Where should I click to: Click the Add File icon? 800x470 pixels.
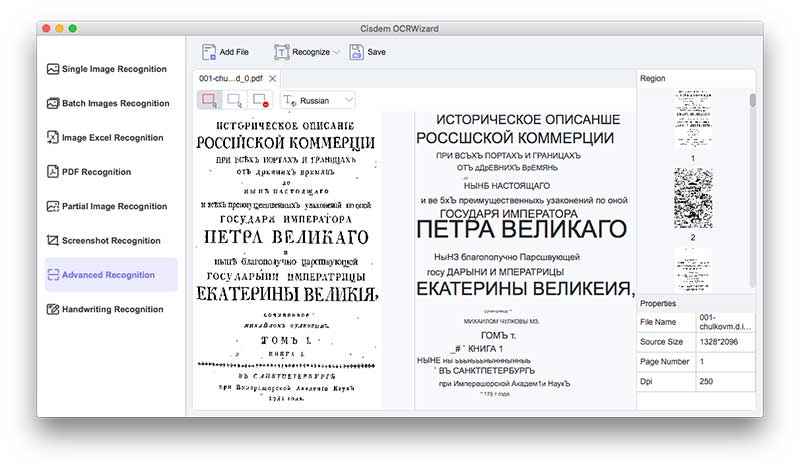208,52
